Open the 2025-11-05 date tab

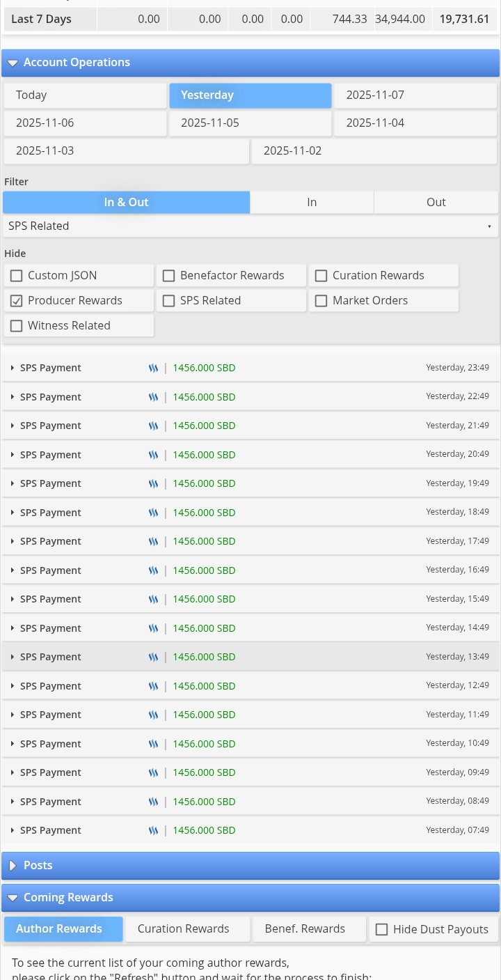250,123
